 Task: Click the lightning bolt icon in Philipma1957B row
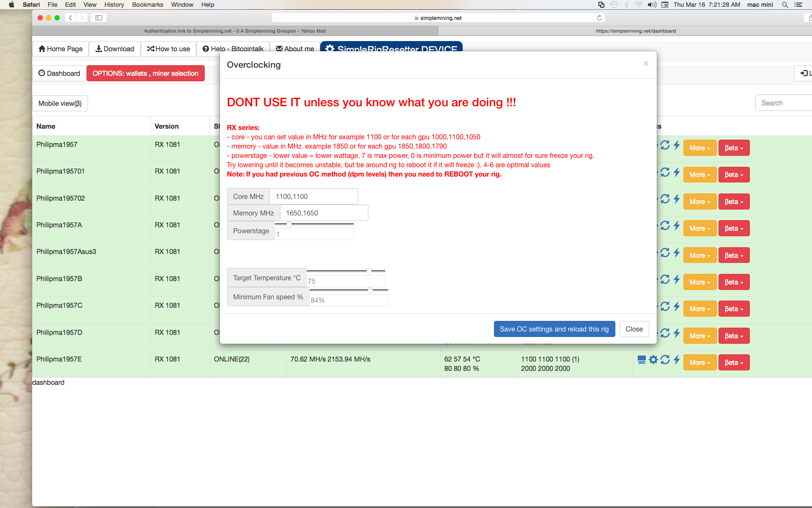click(x=677, y=279)
